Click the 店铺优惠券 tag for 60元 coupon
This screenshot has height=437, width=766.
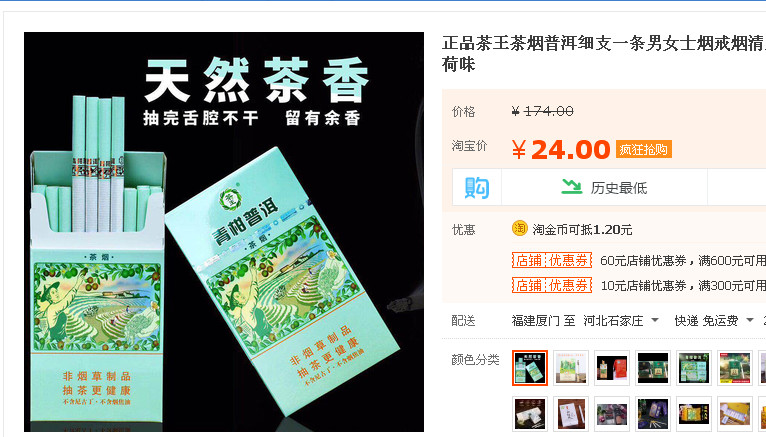552,260
